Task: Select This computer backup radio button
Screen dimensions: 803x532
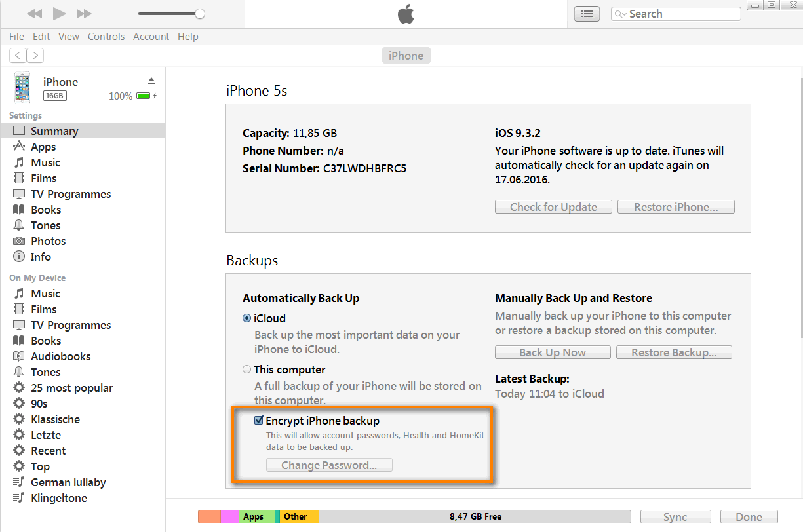Action: [247, 370]
